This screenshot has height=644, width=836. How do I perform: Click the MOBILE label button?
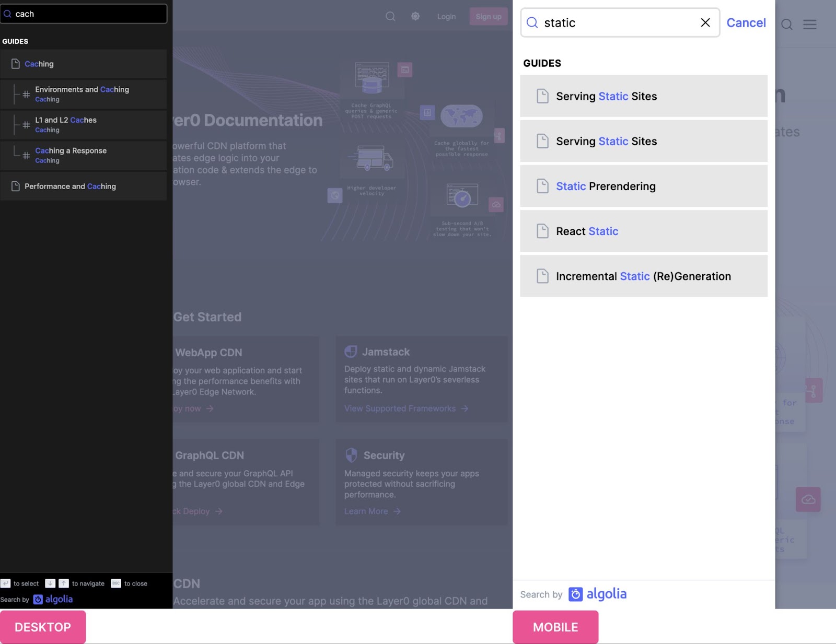pyautogui.click(x=555, y=627)
